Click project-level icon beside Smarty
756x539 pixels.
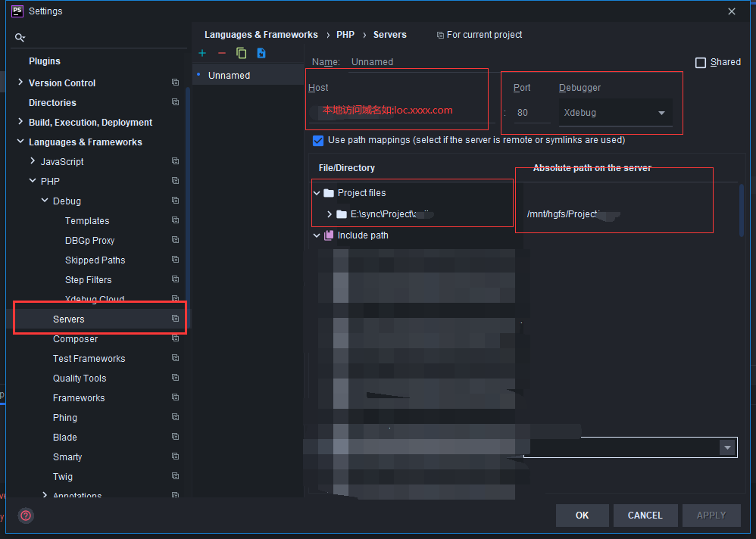click(x=176, y=456)
